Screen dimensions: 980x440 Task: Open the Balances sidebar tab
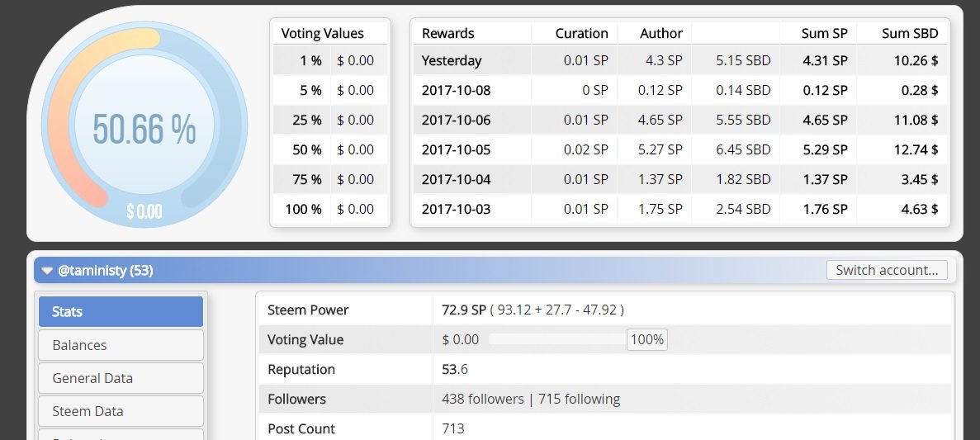click(x=121, y=345)
